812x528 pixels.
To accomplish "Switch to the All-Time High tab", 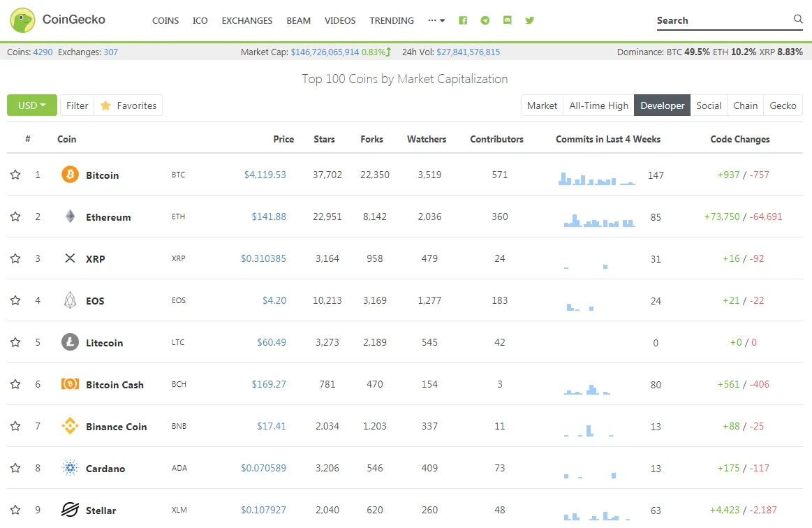I will (598, 105).
